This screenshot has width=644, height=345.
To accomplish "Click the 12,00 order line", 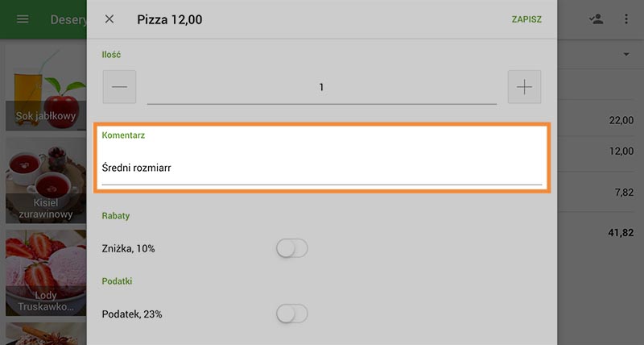I will pos(600,152).
